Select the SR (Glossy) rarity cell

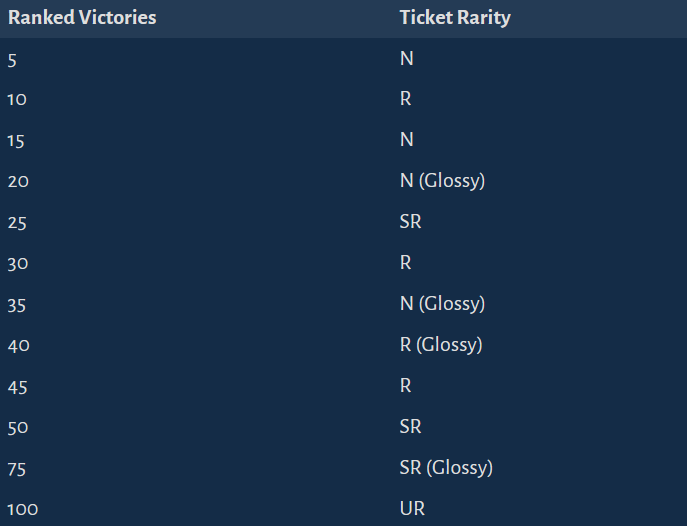(446, 468)
